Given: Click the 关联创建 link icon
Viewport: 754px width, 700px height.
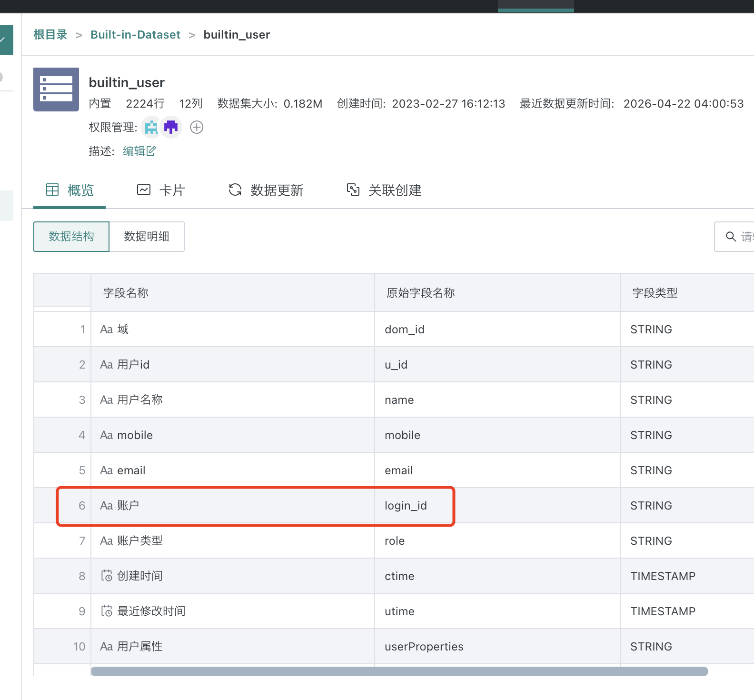Looking at the screenshot, I should pos(353,190).
